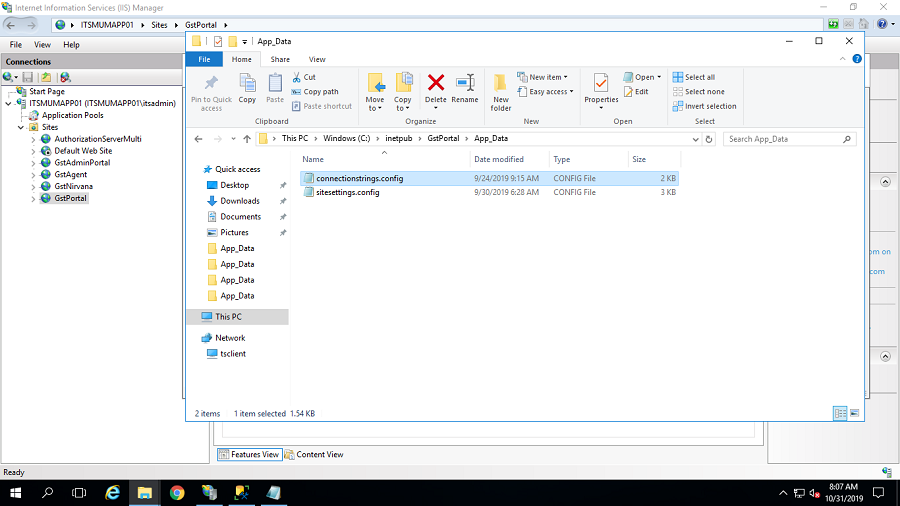Toggle quick access toolbar properties checkbox
The image size is (900, 506).
click(218, 41)
